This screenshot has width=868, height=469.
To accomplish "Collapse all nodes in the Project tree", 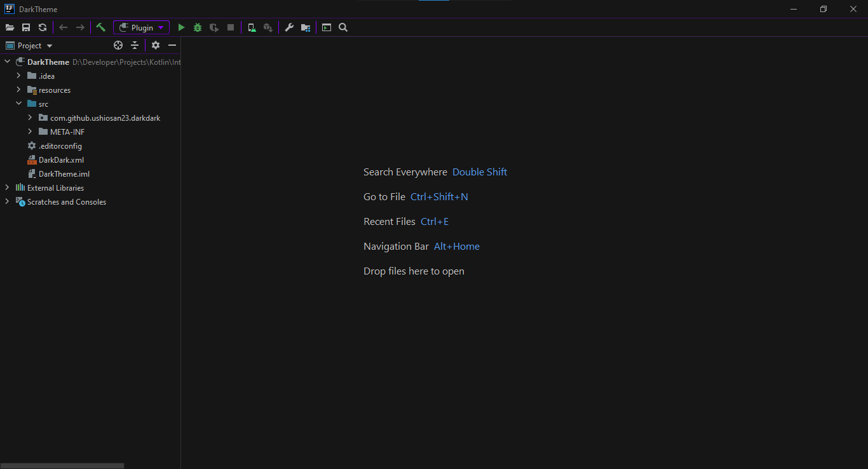I will [x=135, y=45].
